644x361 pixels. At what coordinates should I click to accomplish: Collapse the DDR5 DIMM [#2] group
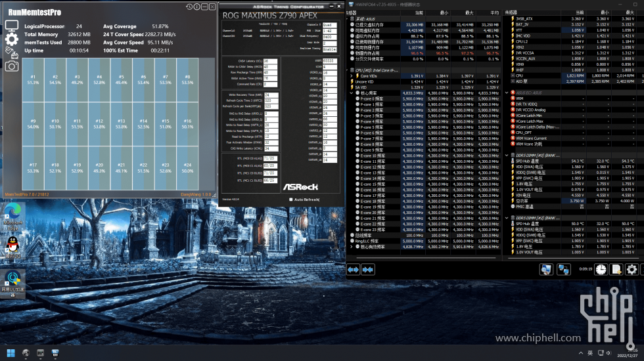pyautogui.click(x=507, y=218)
